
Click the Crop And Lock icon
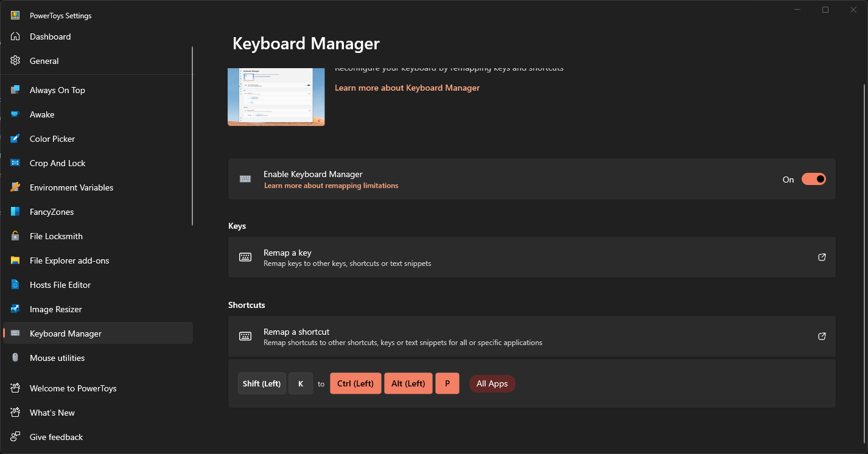tap(15, 163)
